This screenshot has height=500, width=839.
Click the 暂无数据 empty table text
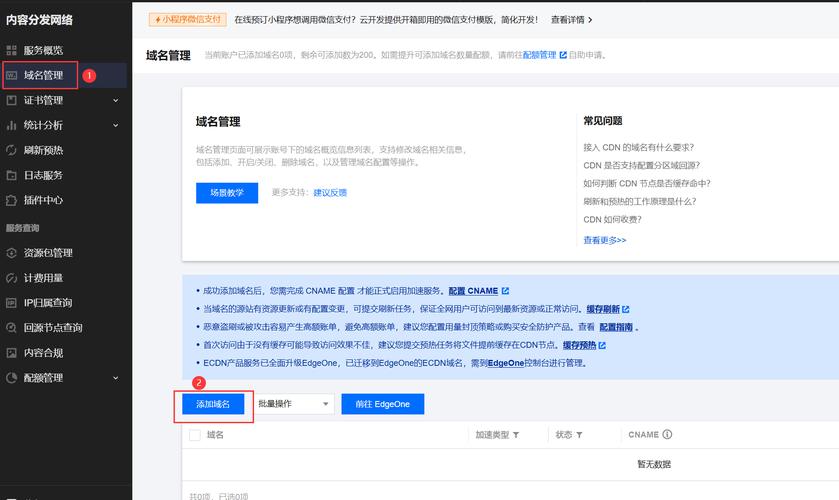[x=654, y=464]
